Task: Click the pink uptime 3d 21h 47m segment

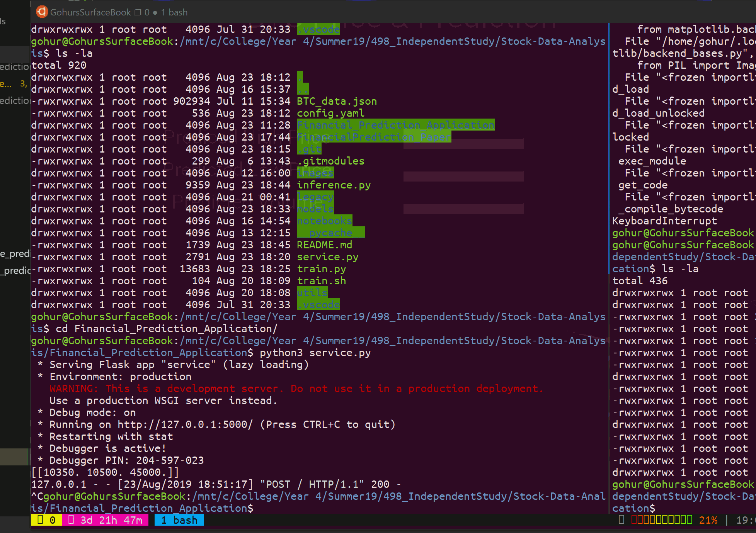Action: point(106,520)
